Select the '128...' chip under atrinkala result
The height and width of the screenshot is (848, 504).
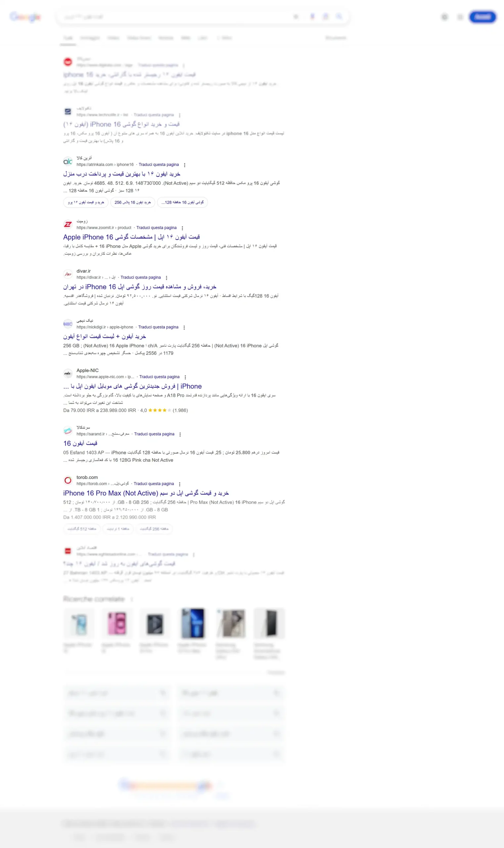pyautogui.click(x=183, y=203)
